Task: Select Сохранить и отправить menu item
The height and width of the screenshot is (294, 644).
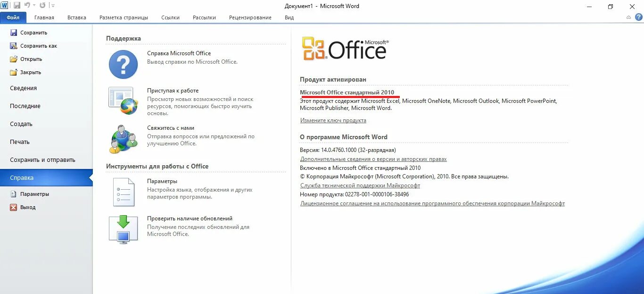Action: [x=46, y=160]
